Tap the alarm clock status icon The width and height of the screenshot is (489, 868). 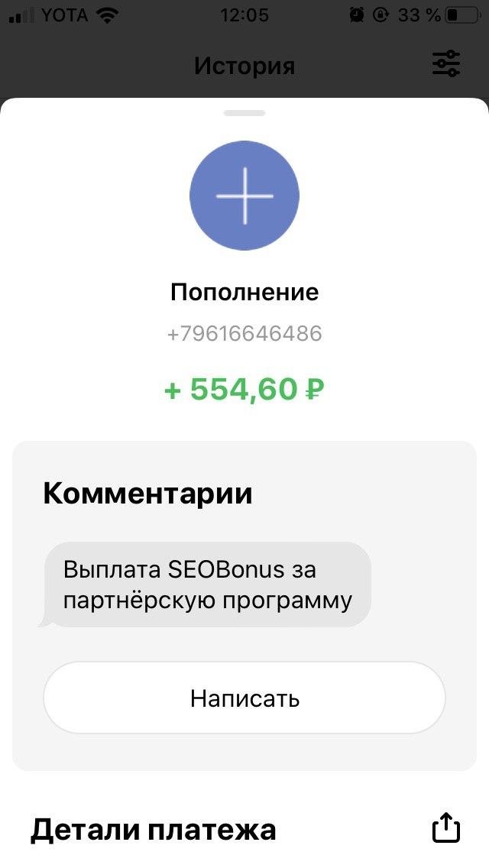(x=357, y=15)
